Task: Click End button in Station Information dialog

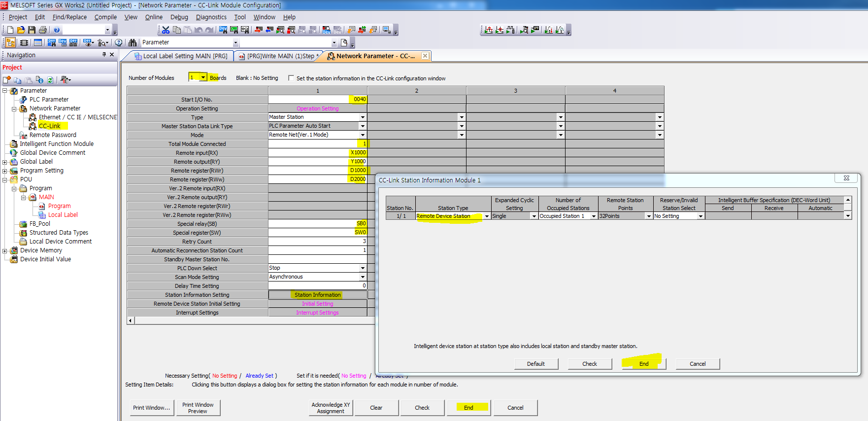Action: [x=644, y=364]
